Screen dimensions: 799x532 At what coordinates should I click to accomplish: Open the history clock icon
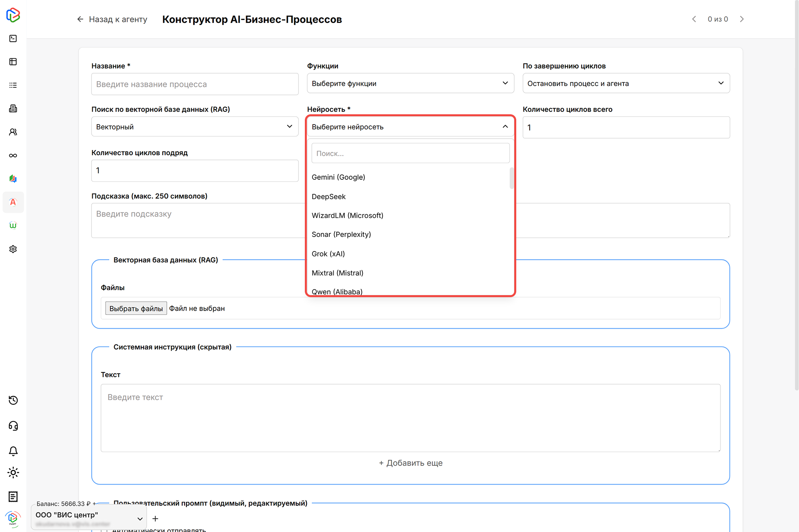13,400
